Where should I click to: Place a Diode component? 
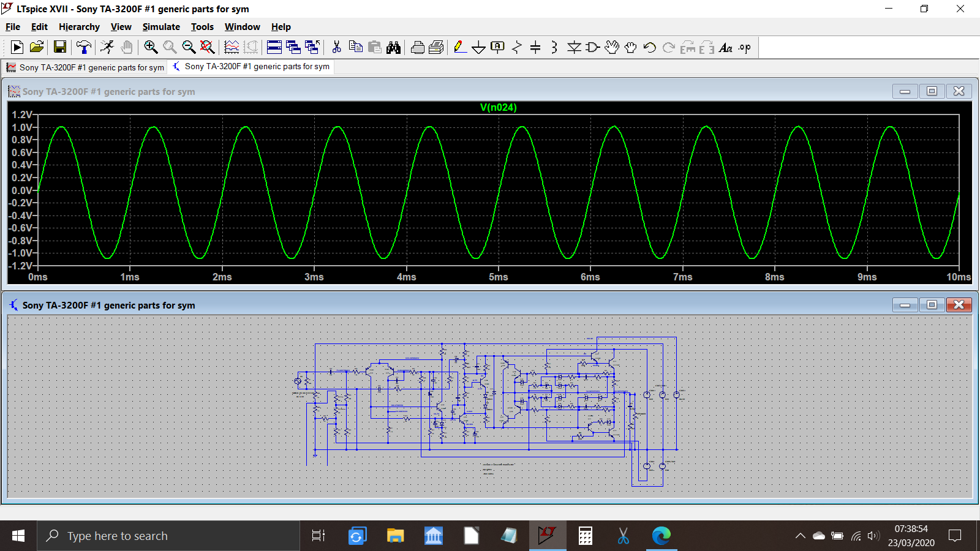tap(574, 47)
